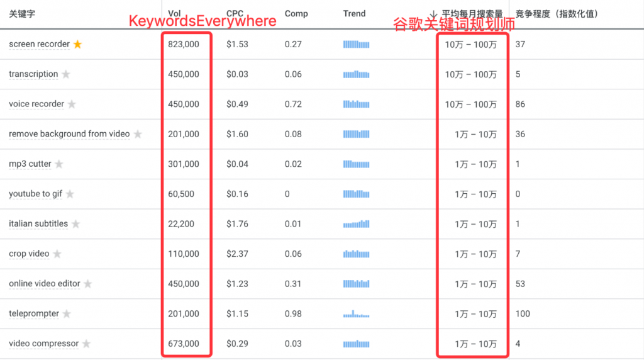Open the youtube to gif keyword link
The image size is (644, 360).
tap(35, 194)
